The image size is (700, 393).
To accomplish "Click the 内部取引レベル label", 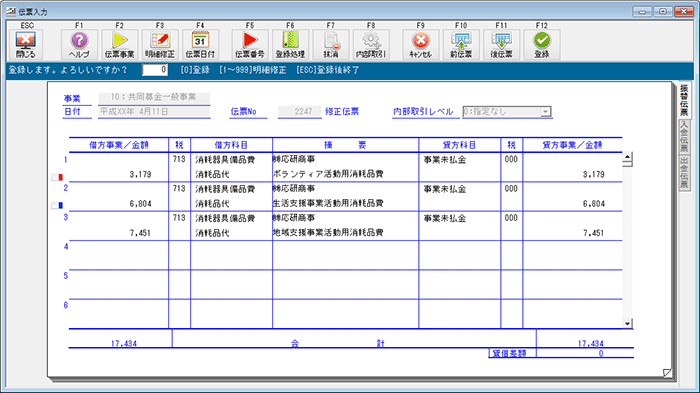I will pyautogui.click(x=423, y=112).
